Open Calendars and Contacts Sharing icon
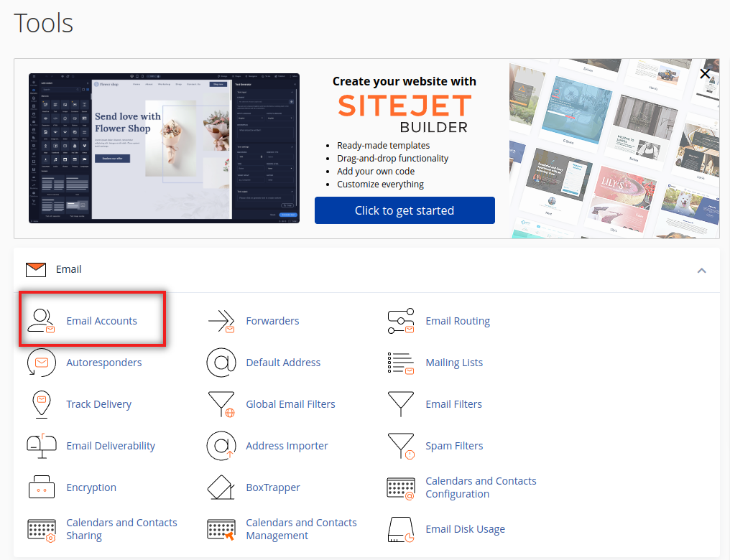This screenshot has height=560, width=730. tap(42, 531)
